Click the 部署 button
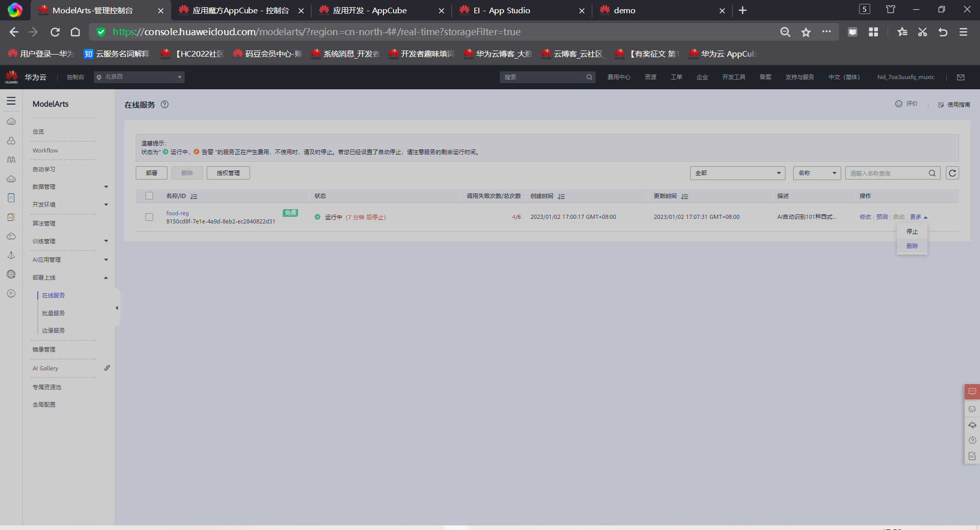 [x=152, y=173]
